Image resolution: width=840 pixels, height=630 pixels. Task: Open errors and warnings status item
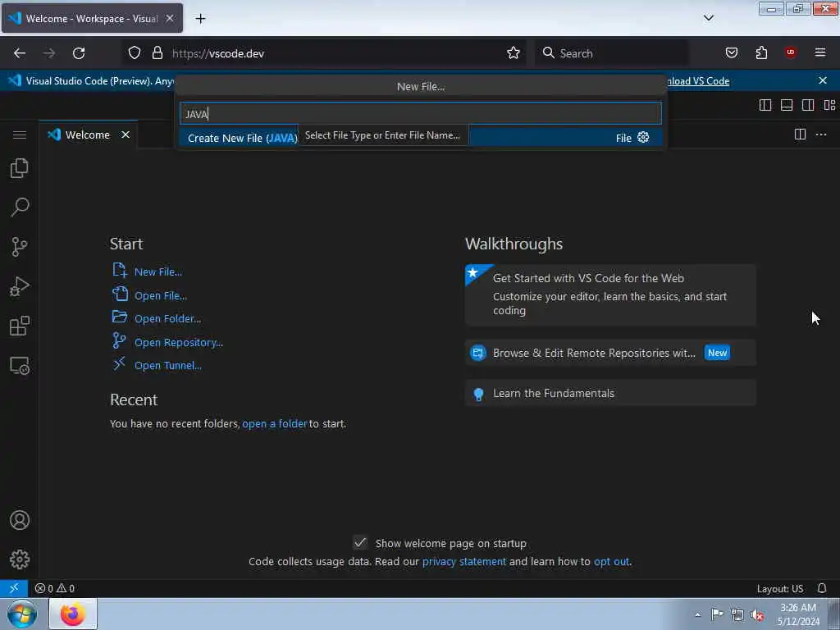tap(55, 588)
